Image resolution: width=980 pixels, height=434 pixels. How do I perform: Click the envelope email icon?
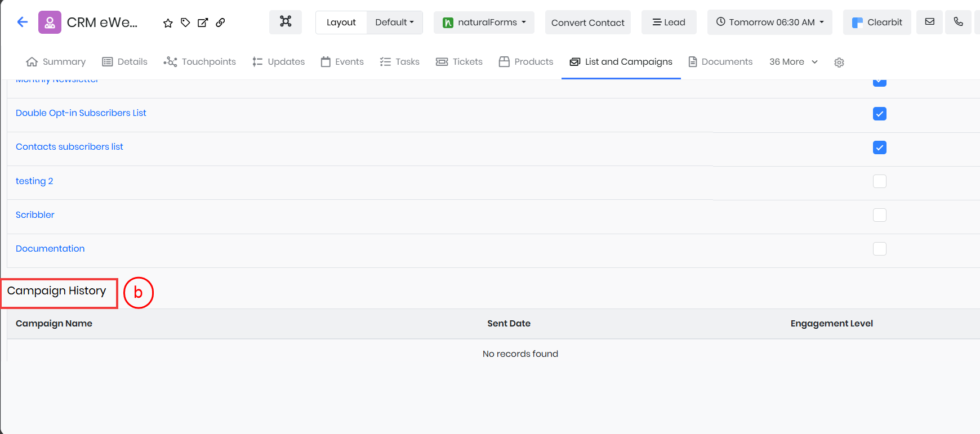point(929,22)
